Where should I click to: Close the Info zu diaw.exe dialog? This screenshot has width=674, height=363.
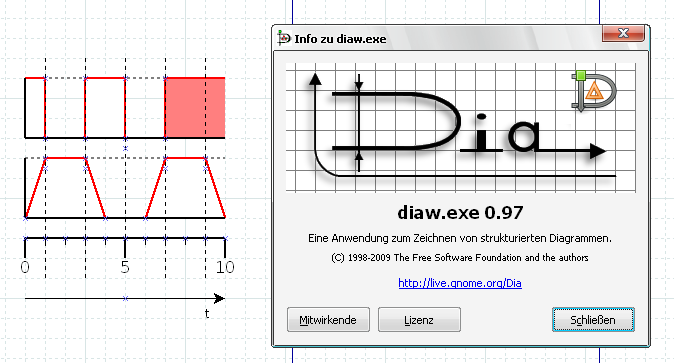(x=623, y=33)
